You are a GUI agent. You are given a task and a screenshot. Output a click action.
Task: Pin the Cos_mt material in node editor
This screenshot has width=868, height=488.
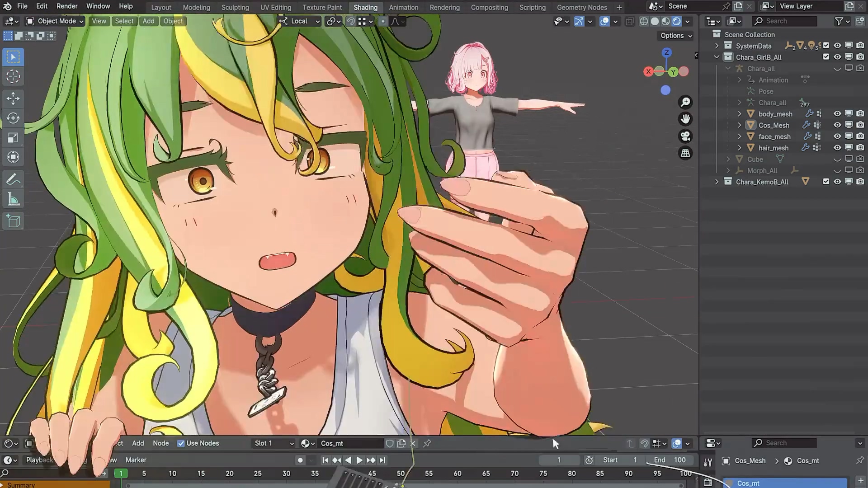click(427, 443)
